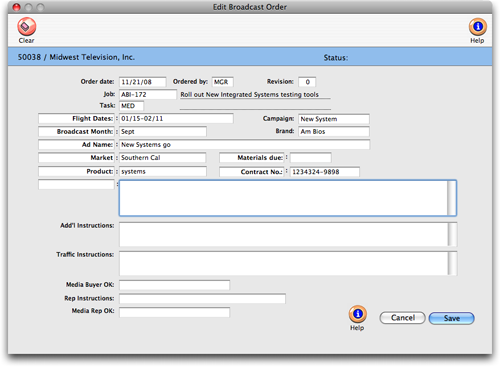Screen dimensions: 500x367
Task: Click the Traffic Instructions scrollbar
Action: (453, 263)
